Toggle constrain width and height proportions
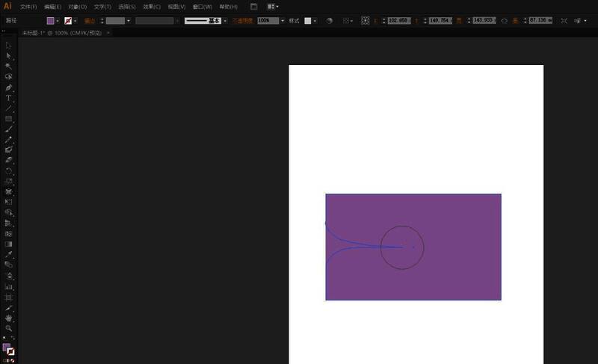Image resolution: width=598 pixels, height=364 pixels. (504, 21)
